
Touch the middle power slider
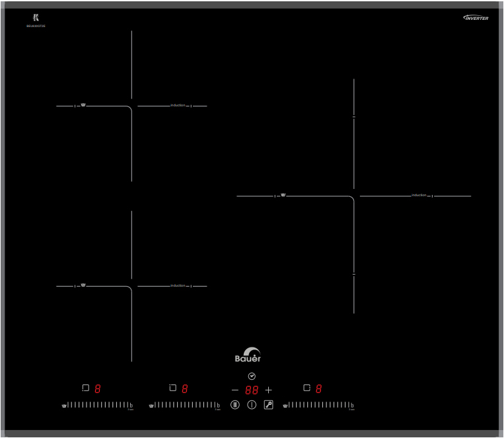click(185, 404)
